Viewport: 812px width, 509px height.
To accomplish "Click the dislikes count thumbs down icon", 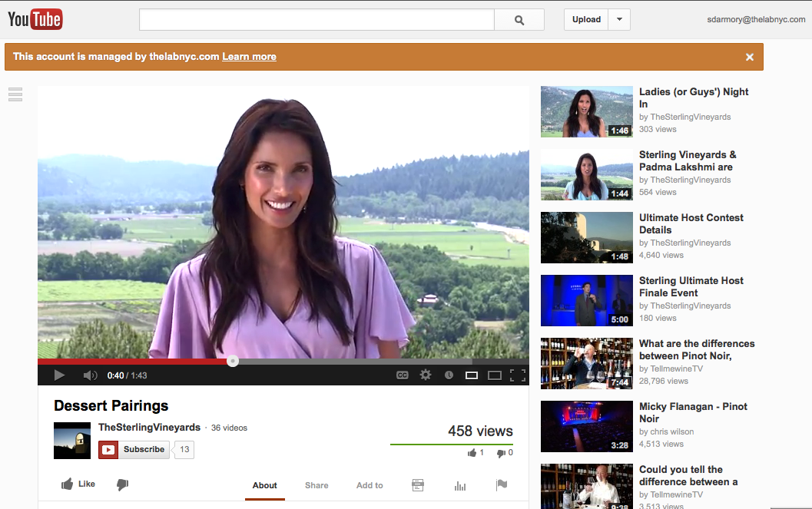I will click(x=501, y=453).
